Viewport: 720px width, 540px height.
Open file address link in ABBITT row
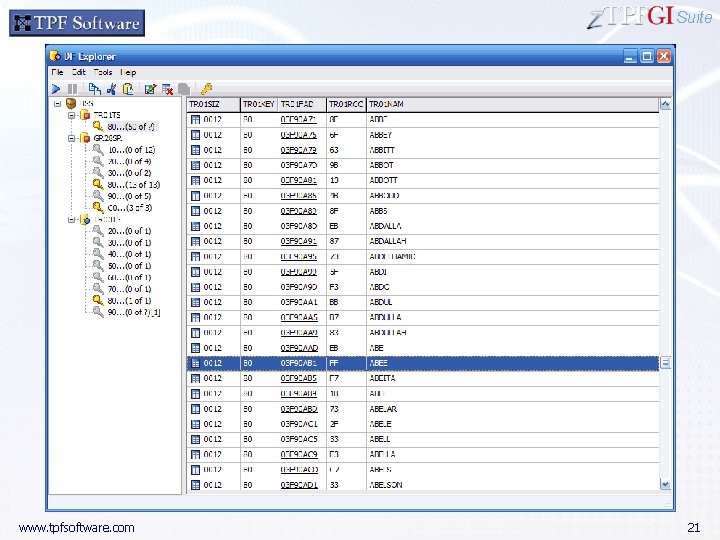[x=298, y=150]
